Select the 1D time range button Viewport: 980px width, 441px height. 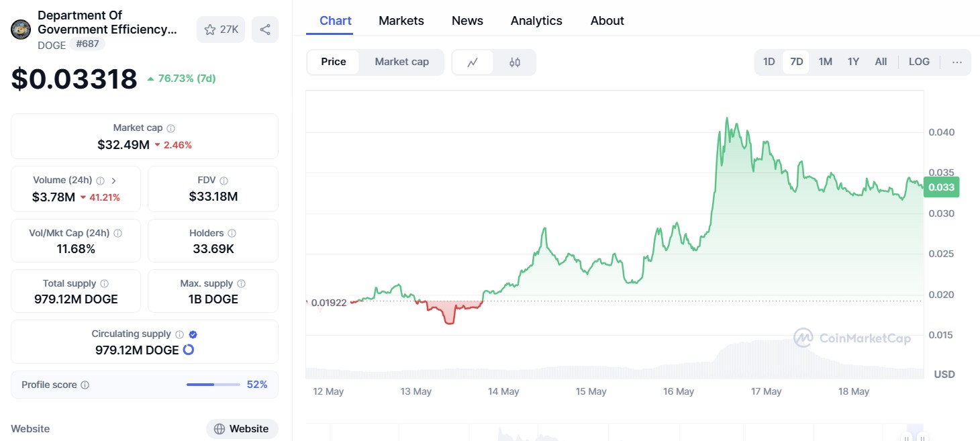pyautogui.click(x=769, y=62)
